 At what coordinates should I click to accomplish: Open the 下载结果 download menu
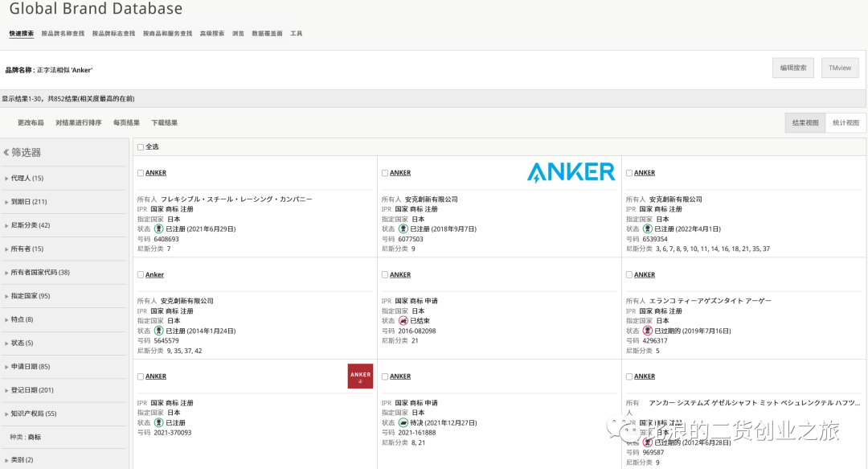coord(165,122)
